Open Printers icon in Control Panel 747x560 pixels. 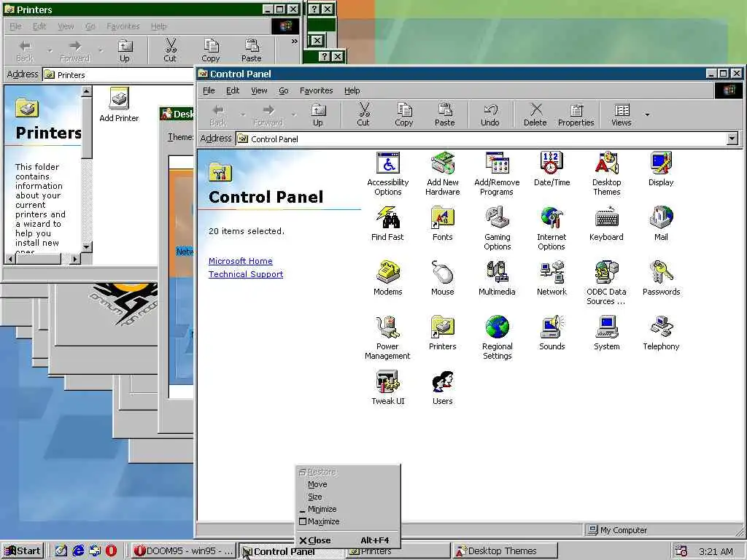pos(443,333)
